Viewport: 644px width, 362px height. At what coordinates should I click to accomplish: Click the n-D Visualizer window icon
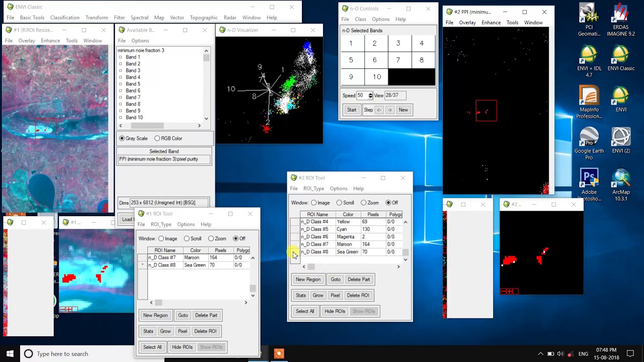tap(222, 30)
